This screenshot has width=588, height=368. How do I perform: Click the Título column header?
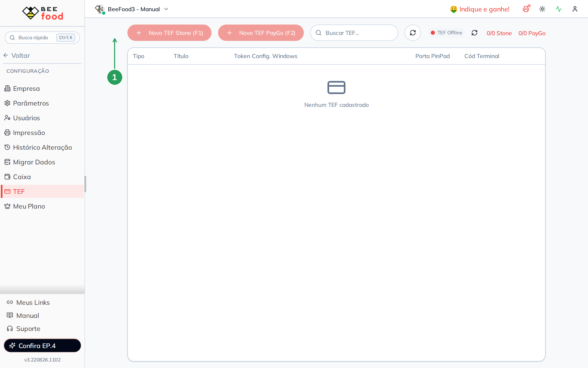(181, 56)
